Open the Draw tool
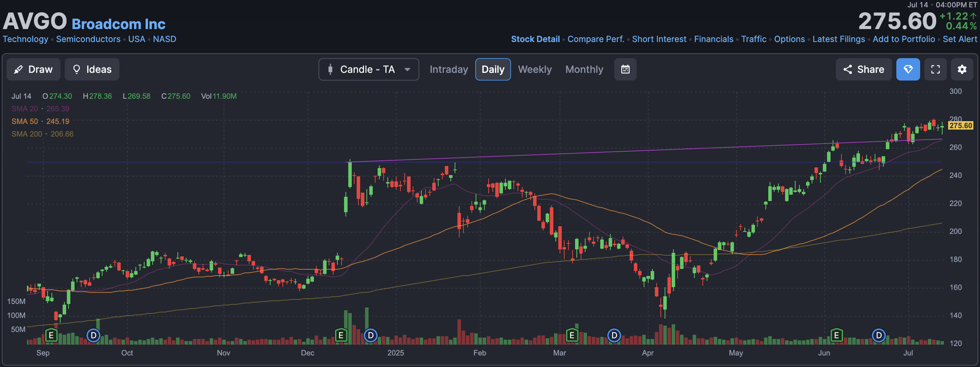The width and height of the screenshot is (980, 367). click(34, 69)
